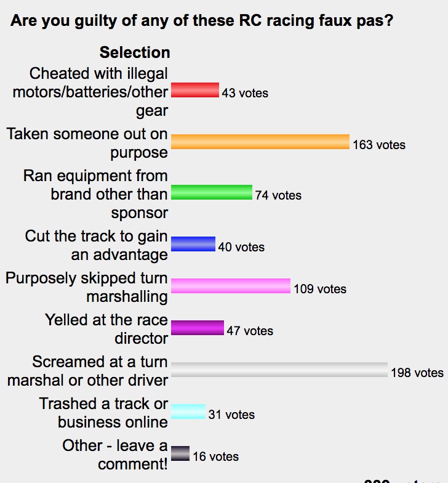The height and width of the screenshot is (483, 448).
Task: Click 'Purposely skipped turn marshalling' option text
Action: coord(86,287)
